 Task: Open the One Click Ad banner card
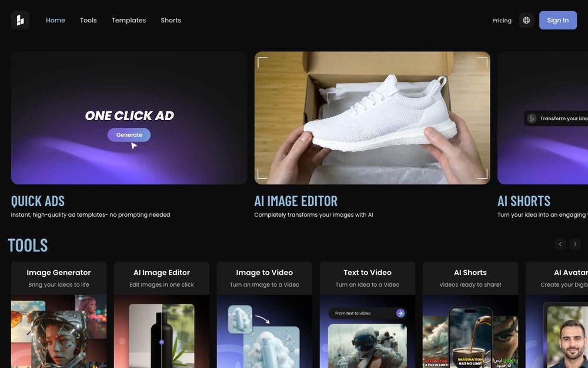pos(129,118)
